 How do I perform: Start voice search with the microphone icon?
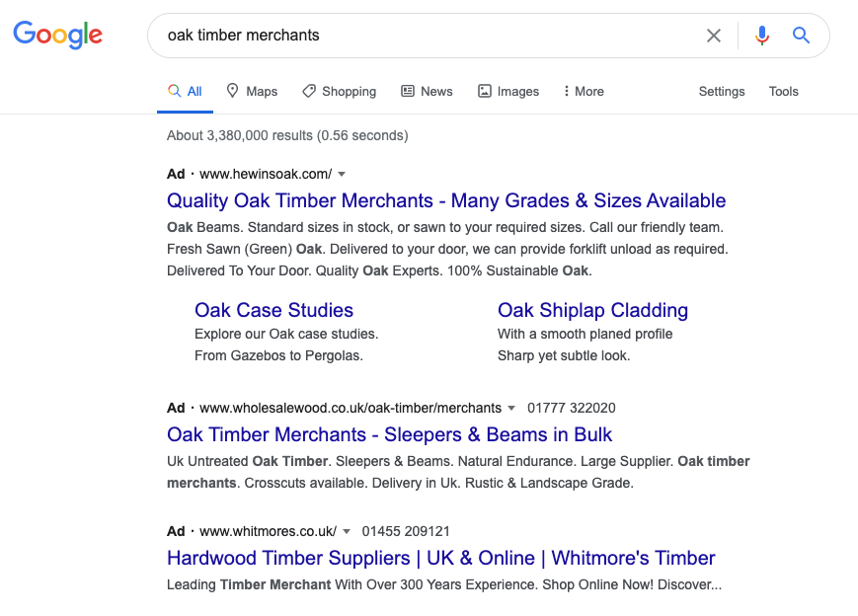click(761, 36)
